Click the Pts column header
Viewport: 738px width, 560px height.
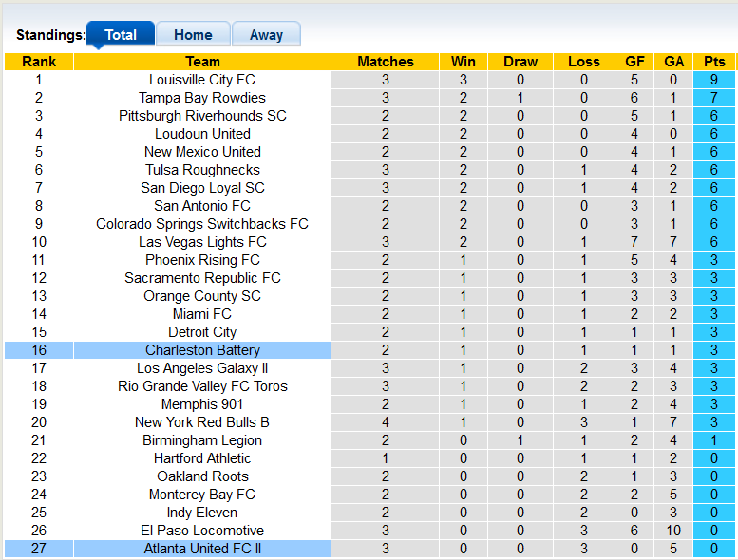tap(714, 62)
